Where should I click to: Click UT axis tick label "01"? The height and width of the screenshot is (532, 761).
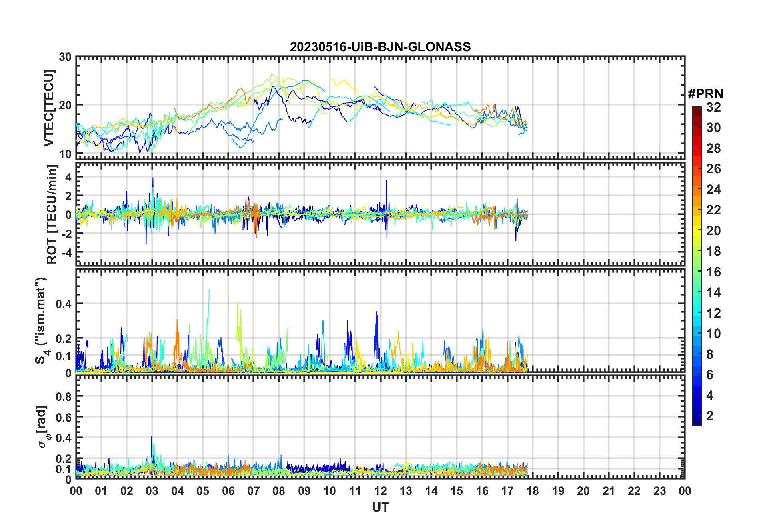coord(101,491)
